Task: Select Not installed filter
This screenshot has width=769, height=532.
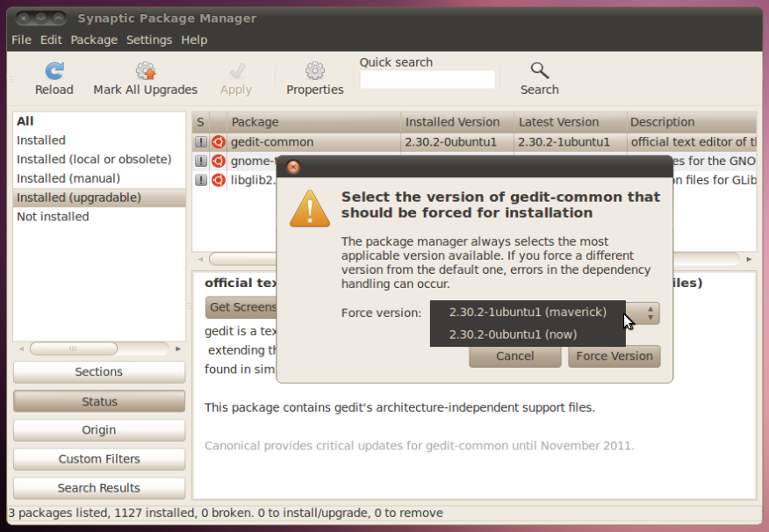Action: click(99, 217)
